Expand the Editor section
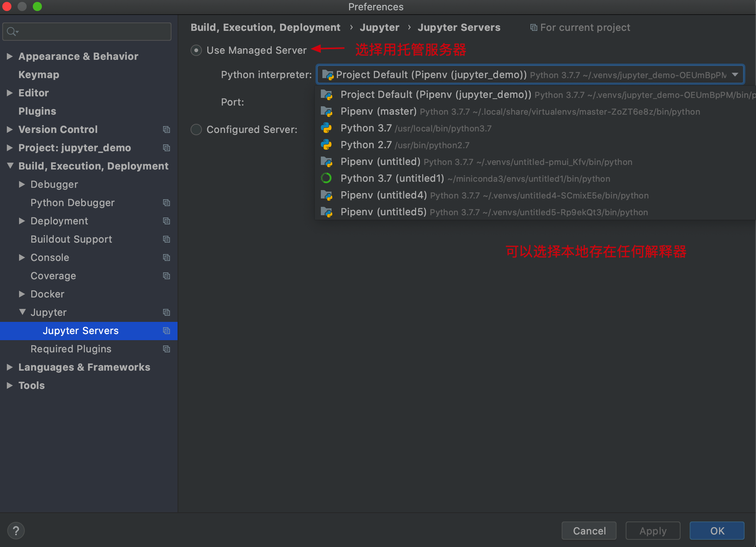This screenshot has height=547, width=756. coord(10,93)
